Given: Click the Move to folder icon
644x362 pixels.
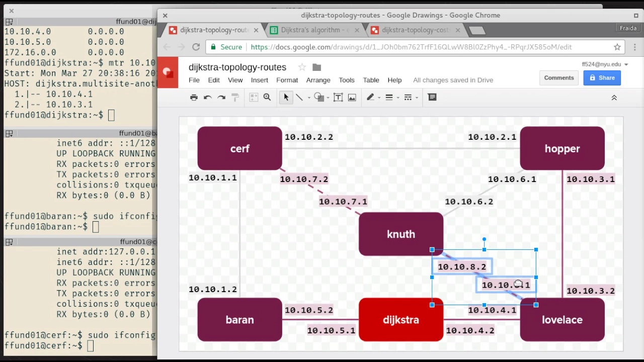Looking at the screenshot, I should pyautogui.click(x=316, y=67).
